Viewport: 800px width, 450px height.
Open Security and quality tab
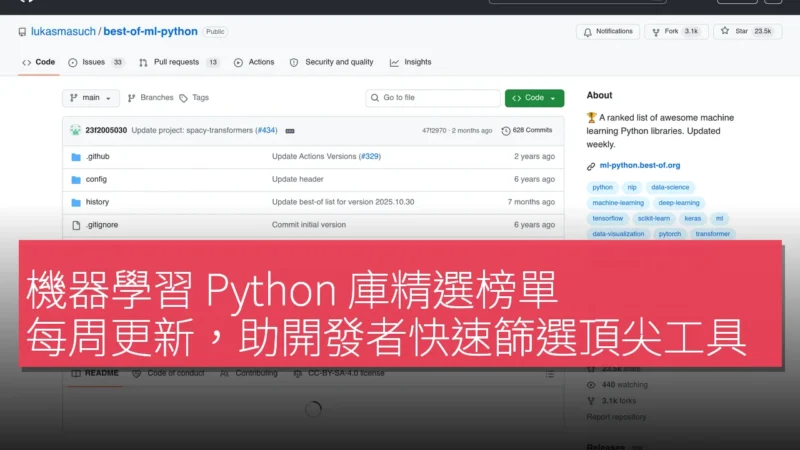pos(332,62)
